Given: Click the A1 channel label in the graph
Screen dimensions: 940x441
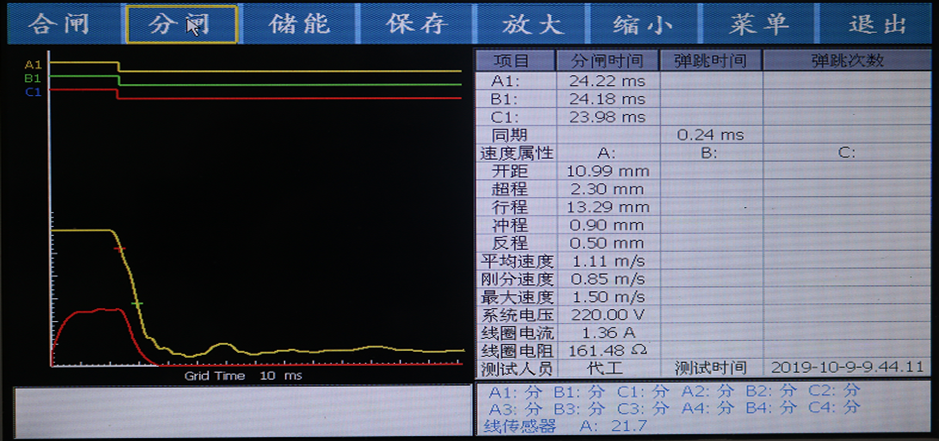Looking at the screenshot, I should tap(33, 65).
